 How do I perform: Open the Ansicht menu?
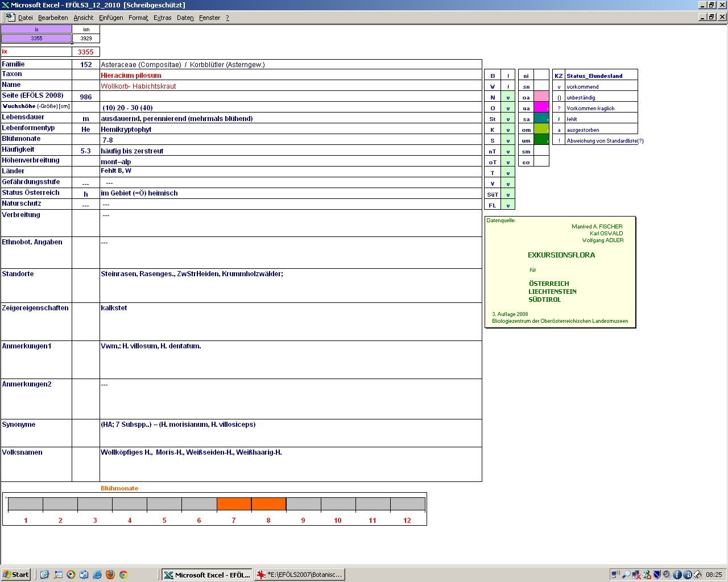[x=84, y=18]
